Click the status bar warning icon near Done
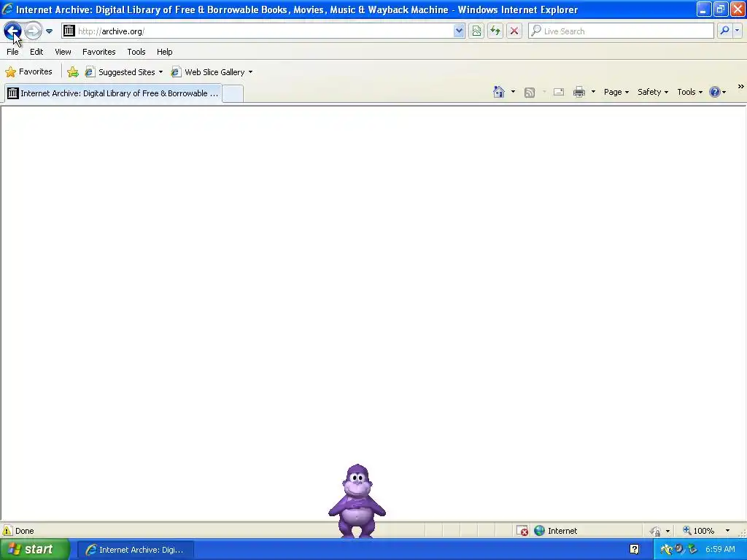Viewport: 747px width, 560px height. point(7,531)
